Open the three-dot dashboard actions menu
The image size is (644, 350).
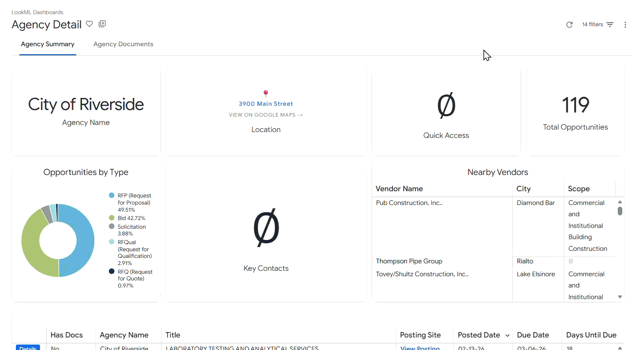click(x=625, y=25)
